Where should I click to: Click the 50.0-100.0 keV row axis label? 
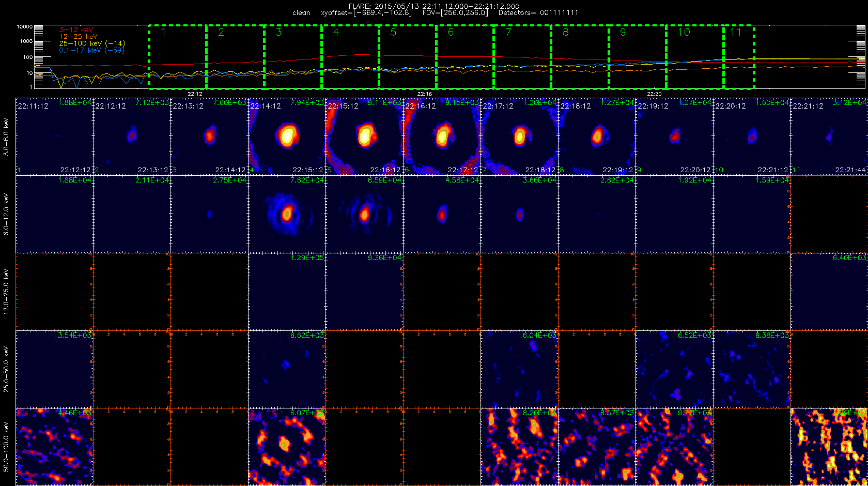6,447
